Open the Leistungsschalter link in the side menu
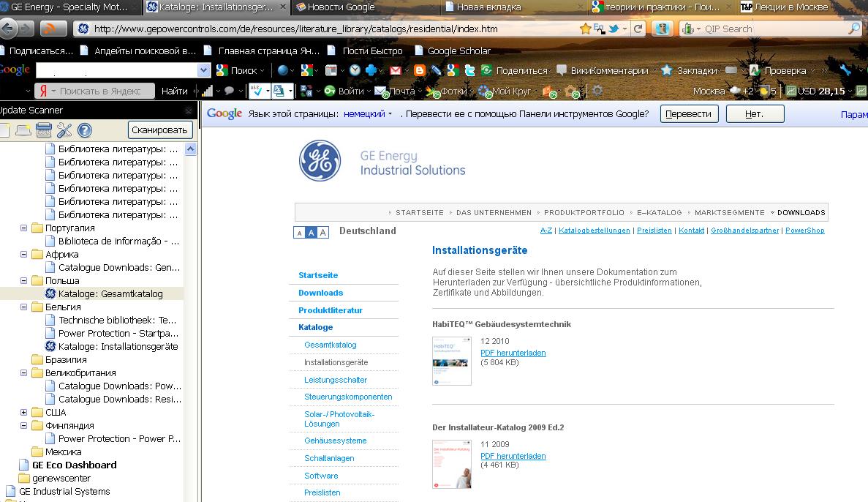Viewport: 868px width, 502px height. [336, 380]
